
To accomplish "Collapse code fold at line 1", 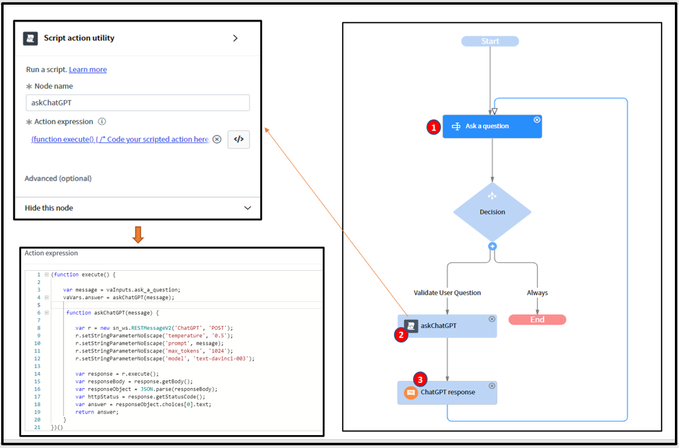I will coord(46,274).
